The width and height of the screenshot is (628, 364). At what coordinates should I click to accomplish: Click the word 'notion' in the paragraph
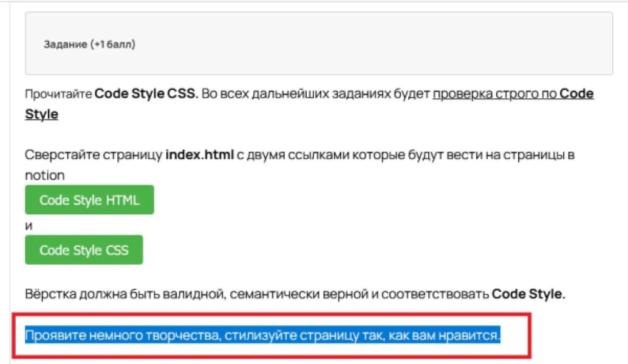coord(45,175)
